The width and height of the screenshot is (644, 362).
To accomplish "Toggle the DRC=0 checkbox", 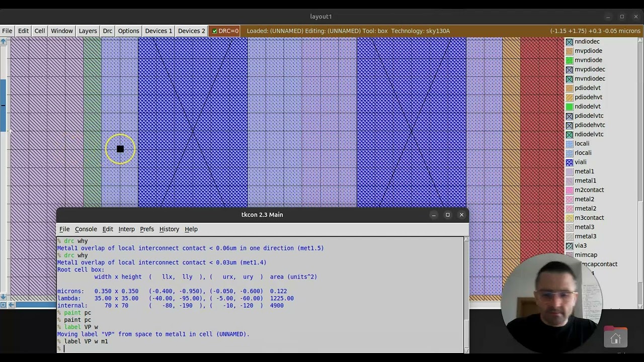I will (215, 31).
